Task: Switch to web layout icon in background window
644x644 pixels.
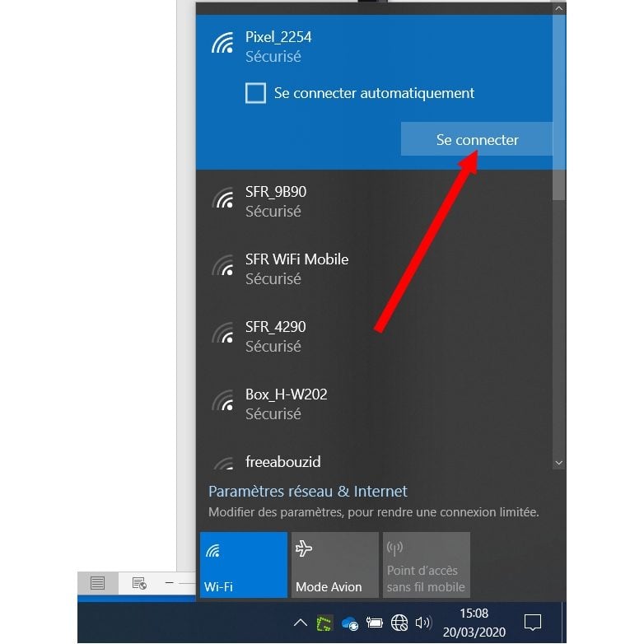Action: 139,583
